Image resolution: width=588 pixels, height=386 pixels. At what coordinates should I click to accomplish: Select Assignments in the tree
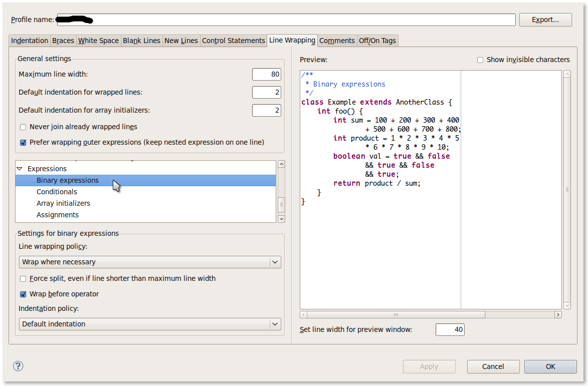pyautogui.click(x=145, y=215)
